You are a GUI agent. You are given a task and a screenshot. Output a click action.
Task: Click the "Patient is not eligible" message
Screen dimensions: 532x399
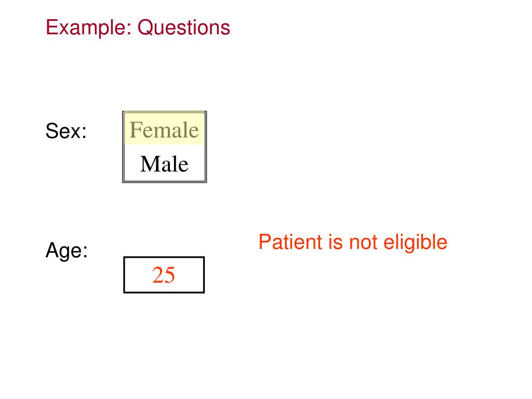click(353, 242)
